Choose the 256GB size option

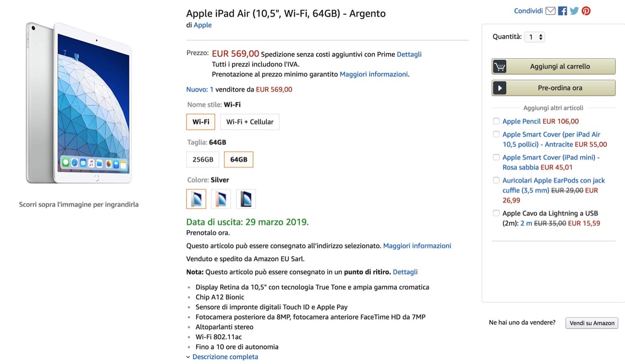coord(203,159)
